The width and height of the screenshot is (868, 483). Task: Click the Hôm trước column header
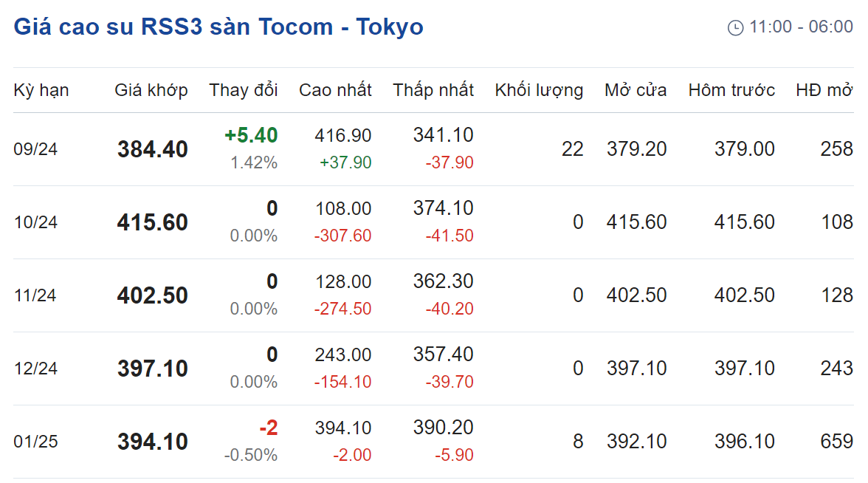(x=731, y=90)
